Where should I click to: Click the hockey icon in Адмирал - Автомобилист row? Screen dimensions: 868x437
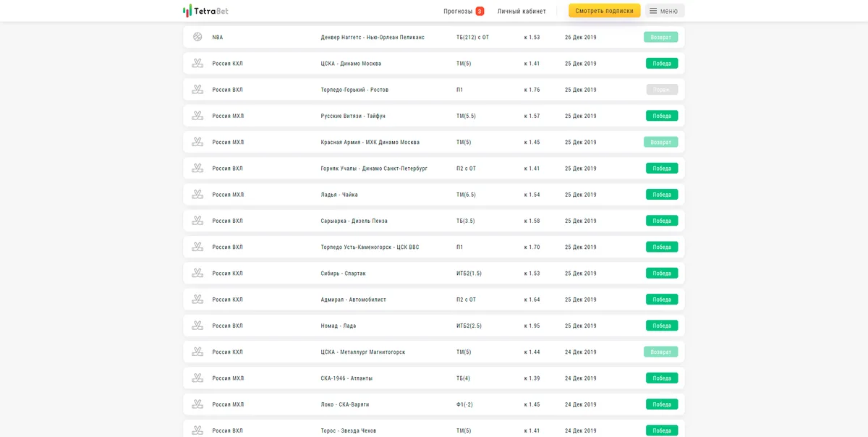pos(197,299)
